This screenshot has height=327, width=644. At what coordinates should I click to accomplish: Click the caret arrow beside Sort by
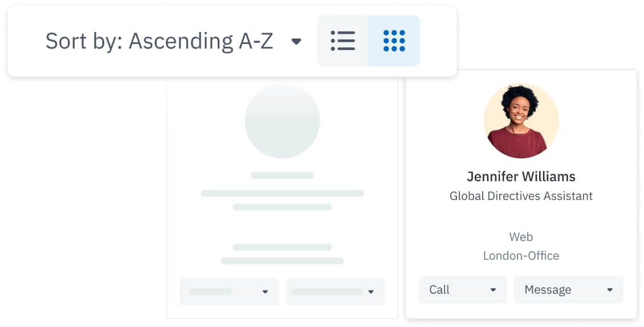click(x=296, y=42)
